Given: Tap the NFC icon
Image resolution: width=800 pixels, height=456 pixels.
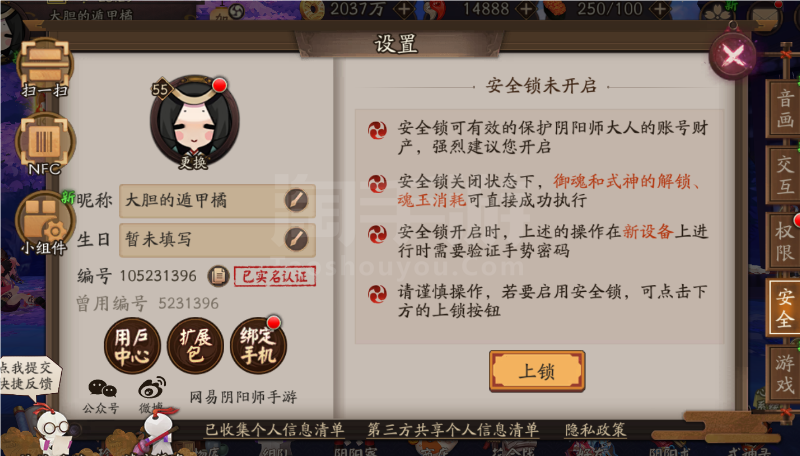Looking at the screenshot, I should click(44, 145).
